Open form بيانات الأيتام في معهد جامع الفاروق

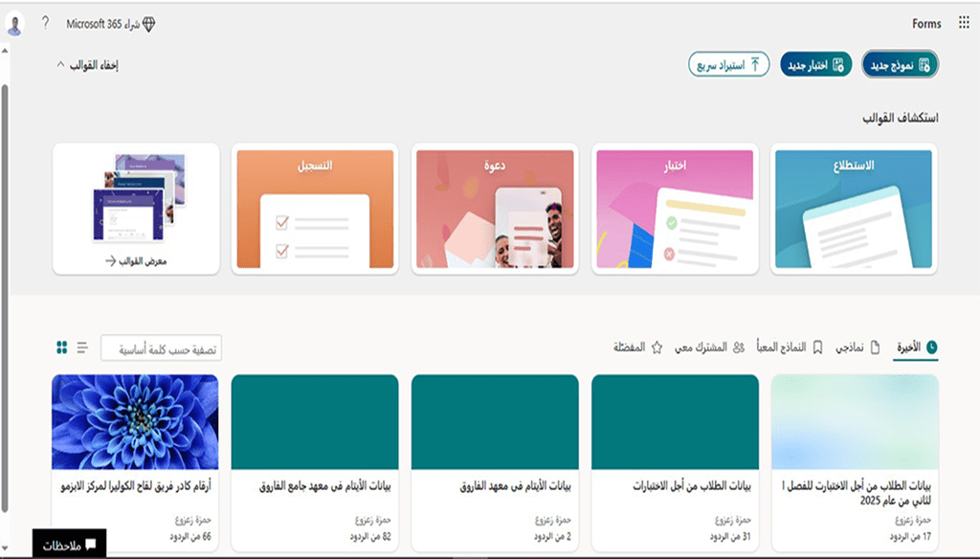[315, 462]
